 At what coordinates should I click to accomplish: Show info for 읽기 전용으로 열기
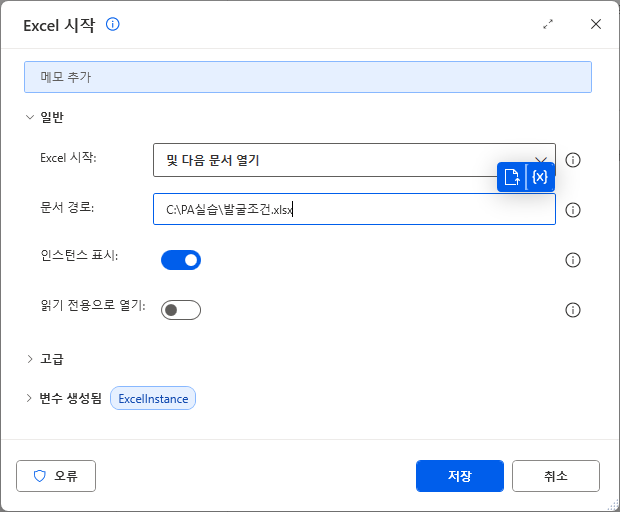point(573,310)
